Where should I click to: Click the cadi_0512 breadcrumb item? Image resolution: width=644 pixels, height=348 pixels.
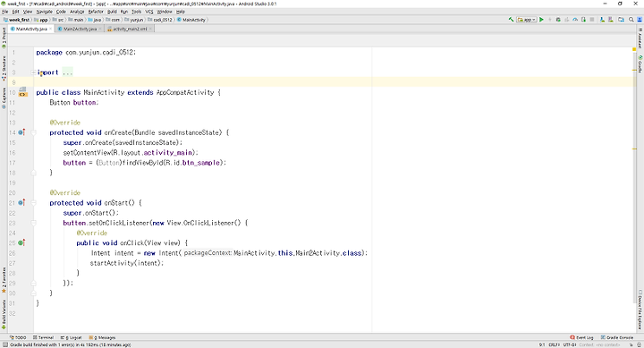click(x=160, y=20)
